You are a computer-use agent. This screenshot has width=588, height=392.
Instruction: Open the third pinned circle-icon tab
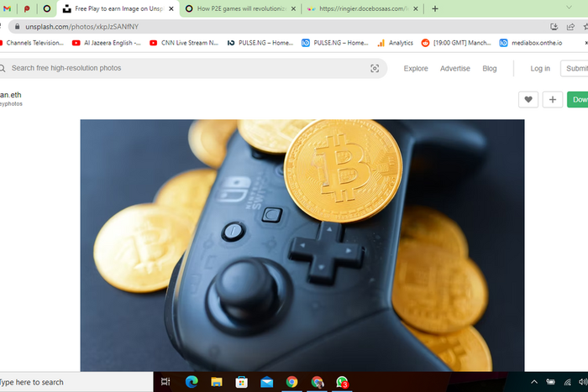(47, 8)
